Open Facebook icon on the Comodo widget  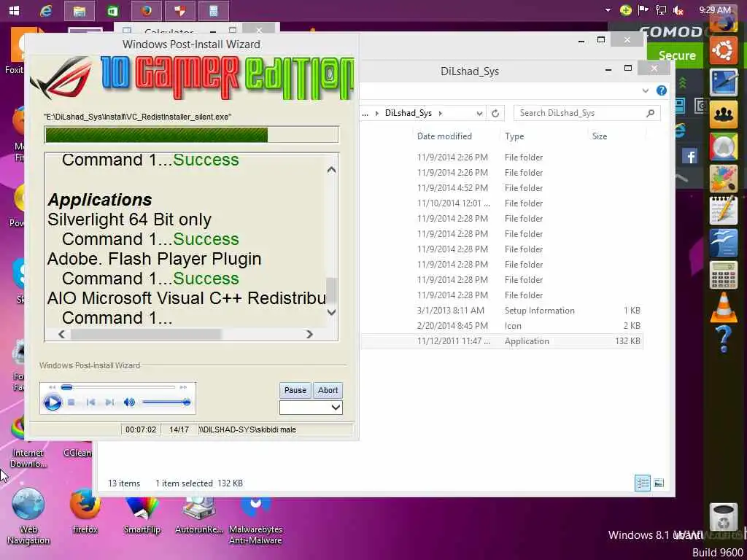tap(689, 156)
